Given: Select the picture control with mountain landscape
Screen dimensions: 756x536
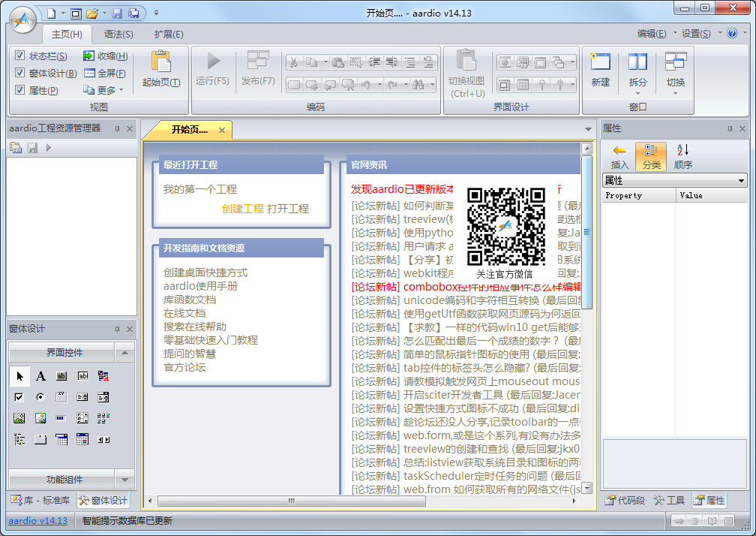Looking at the screenshot, I should coord(19,418).
